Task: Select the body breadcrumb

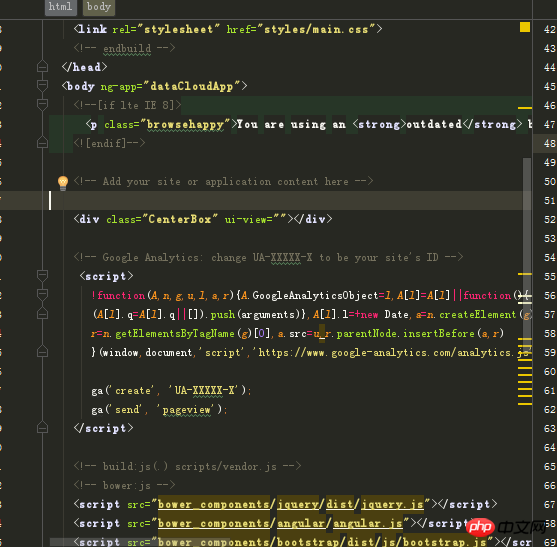Action: pyautogui.click(x=99, y=7)
